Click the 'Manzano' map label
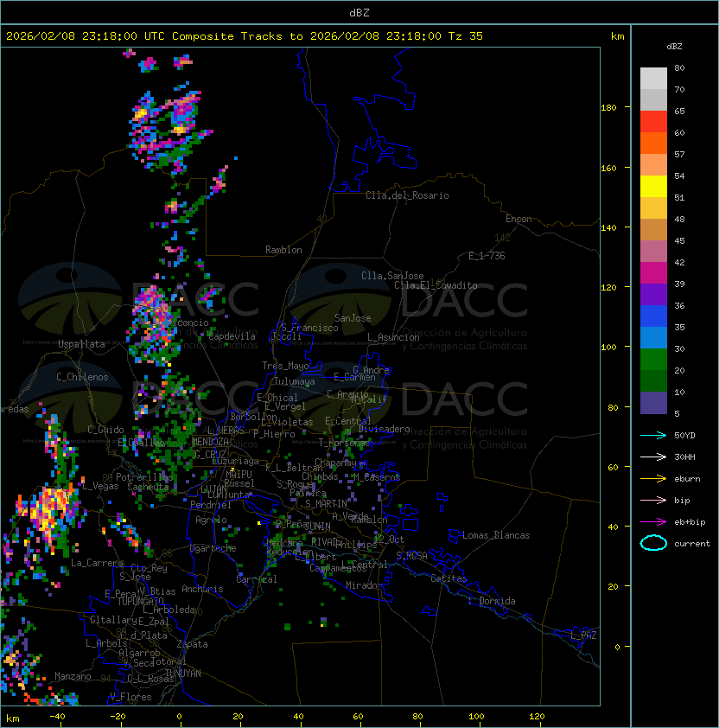This screenshot has height=728, width=719. point(73,676)
